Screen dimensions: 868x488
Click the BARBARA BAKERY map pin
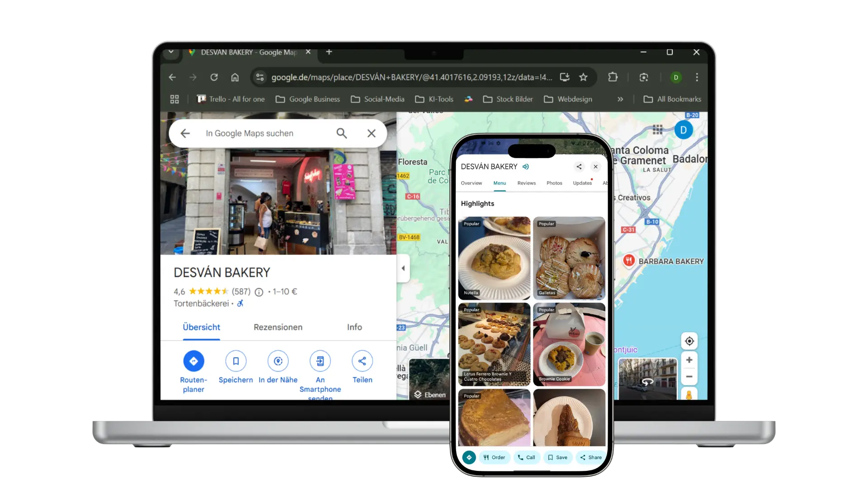[x=629, y=260]
